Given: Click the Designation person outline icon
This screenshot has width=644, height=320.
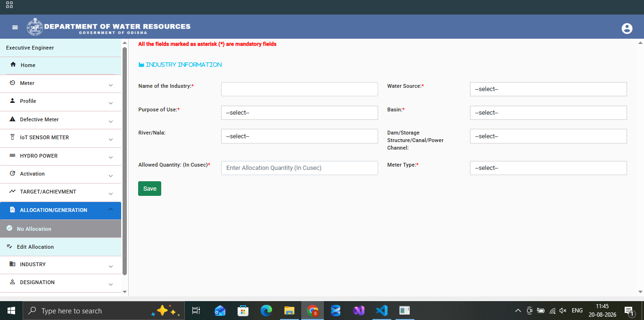Looking at the screenshot, I should [12, 282].
